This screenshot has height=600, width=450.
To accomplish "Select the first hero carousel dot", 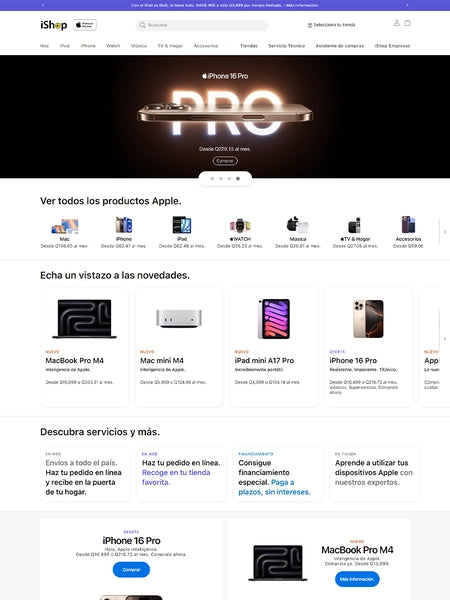I will tap(212, 179).
